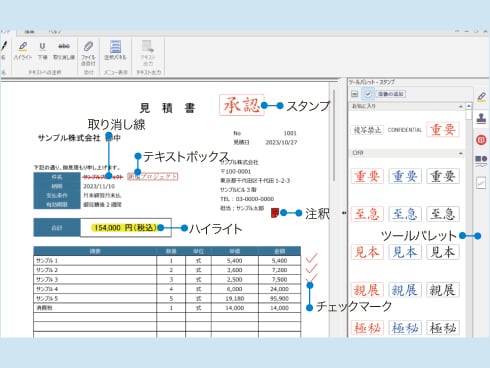Collapse the お気に入り favorites section

pyautogui.click(x=461, y=106)
